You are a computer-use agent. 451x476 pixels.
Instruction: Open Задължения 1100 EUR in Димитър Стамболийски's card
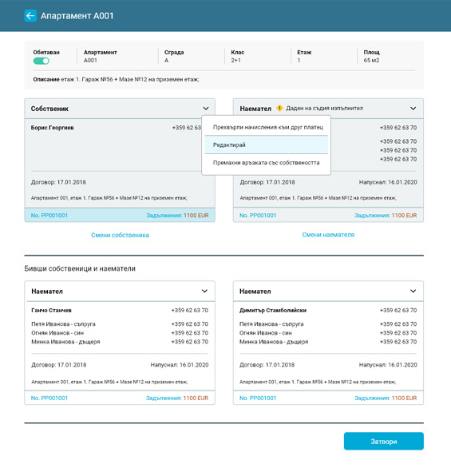tap(386, 398)
